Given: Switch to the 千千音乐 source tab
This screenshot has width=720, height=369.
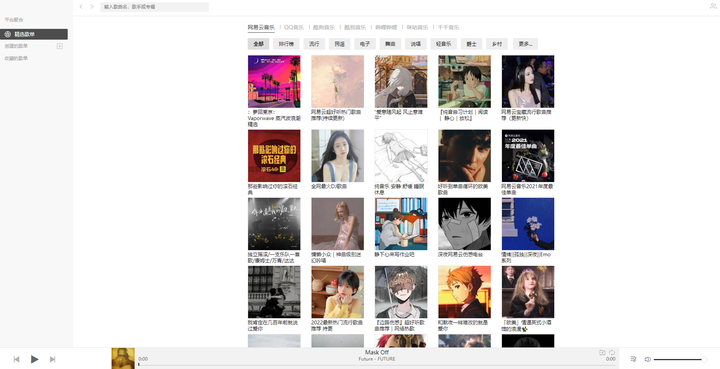Looking at the screenshot, I should click(448, 28).
